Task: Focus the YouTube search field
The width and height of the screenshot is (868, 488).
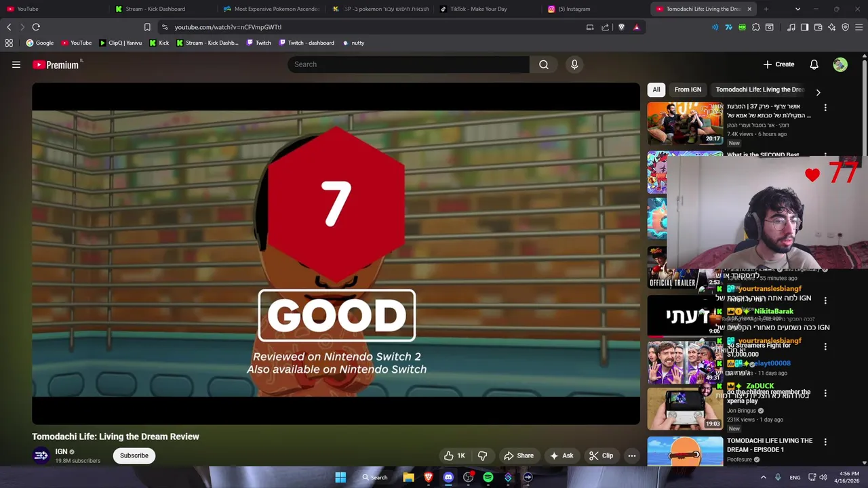Action: click(408, 64)
